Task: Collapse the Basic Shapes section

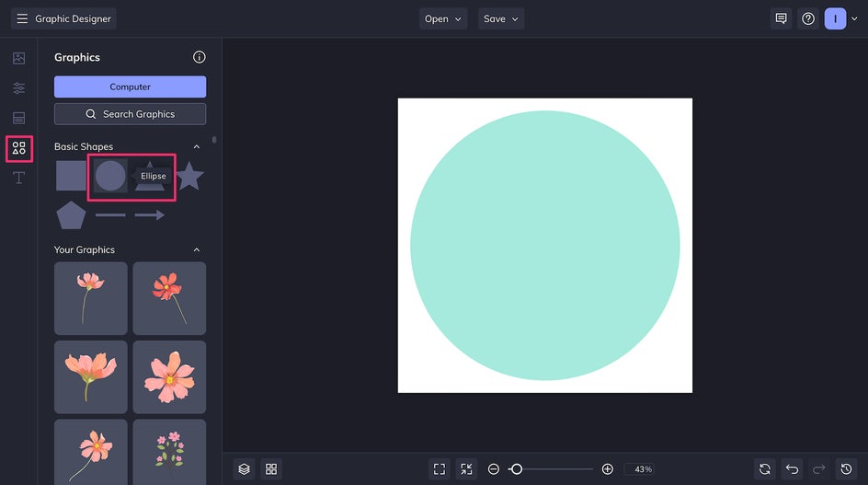Action: point(197,147)
